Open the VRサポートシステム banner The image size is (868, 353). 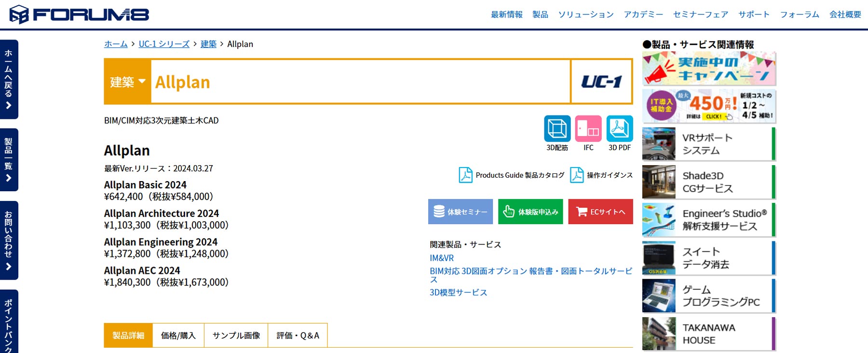709,144
